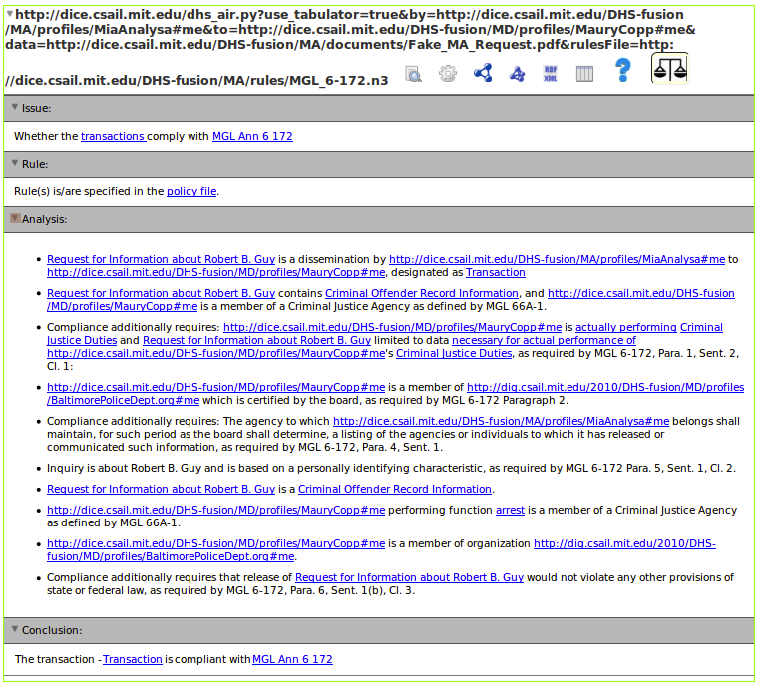The image size is (760, 689).
Task: Open 'Criminal Offender Record Information' link after 'contains'
Action: 422,294
